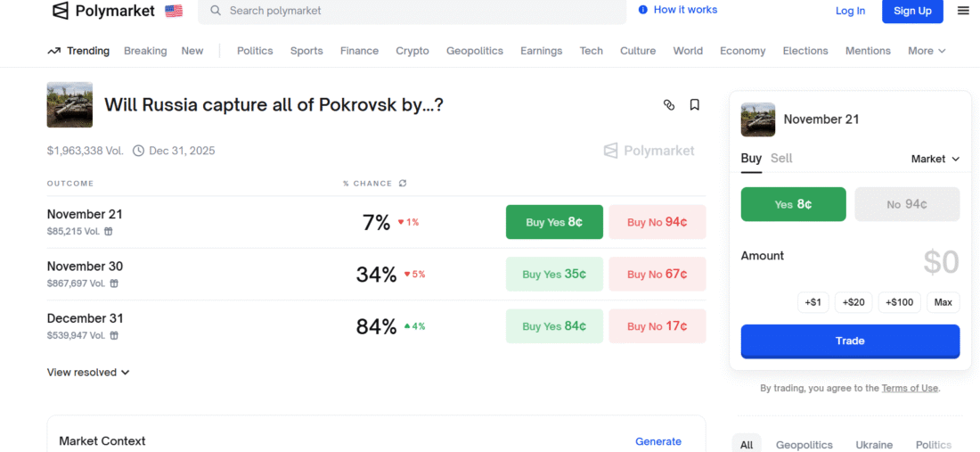
Task: Open the Market order type dropdown
Action: pyautogui.click(x=935, y=159)
